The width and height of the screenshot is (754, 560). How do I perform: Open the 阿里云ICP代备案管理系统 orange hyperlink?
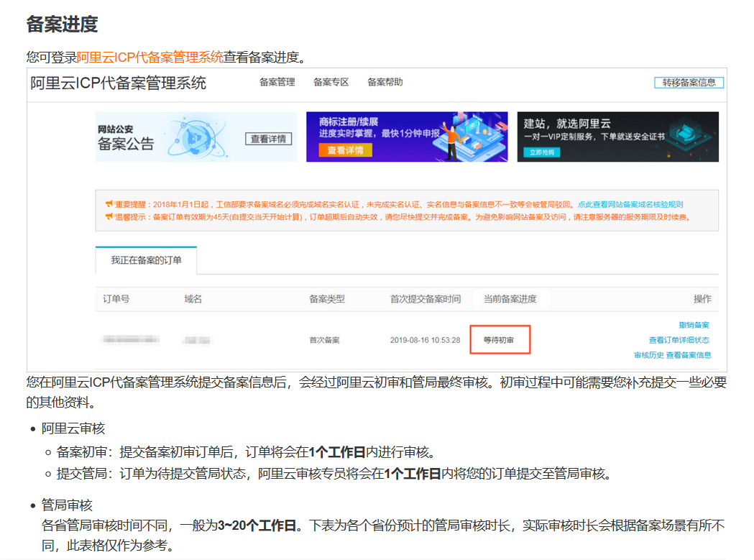tap(150, 58)
